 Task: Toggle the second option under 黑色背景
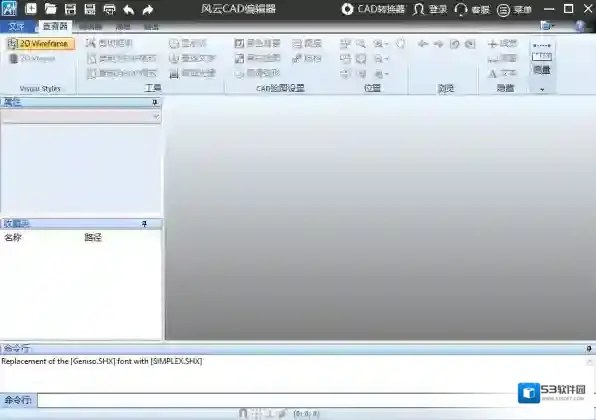(257, 58)
